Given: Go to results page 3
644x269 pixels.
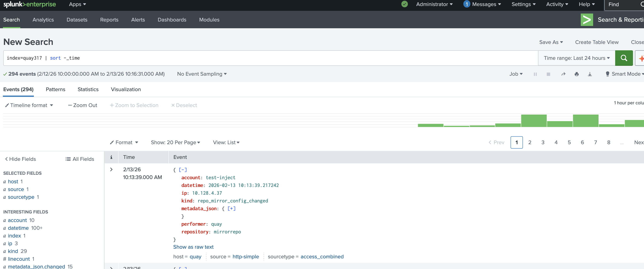Looking at the screenshot, I should tap(543, 142).
